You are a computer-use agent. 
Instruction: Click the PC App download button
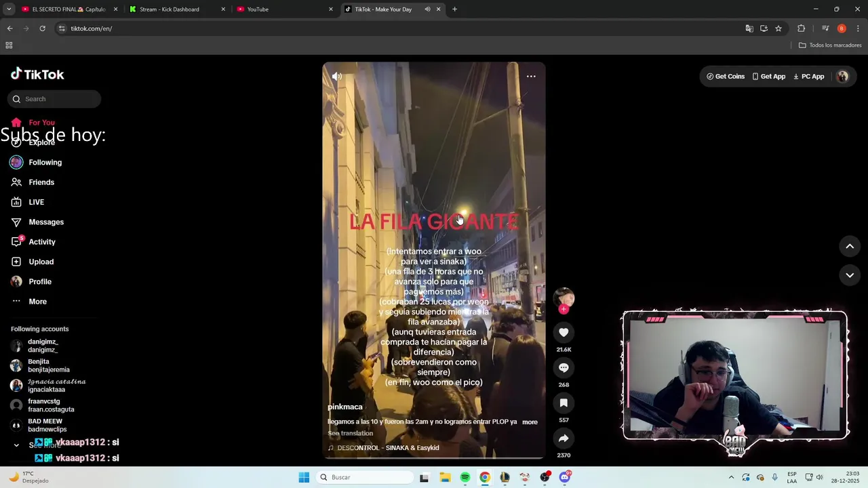(808, 77)
